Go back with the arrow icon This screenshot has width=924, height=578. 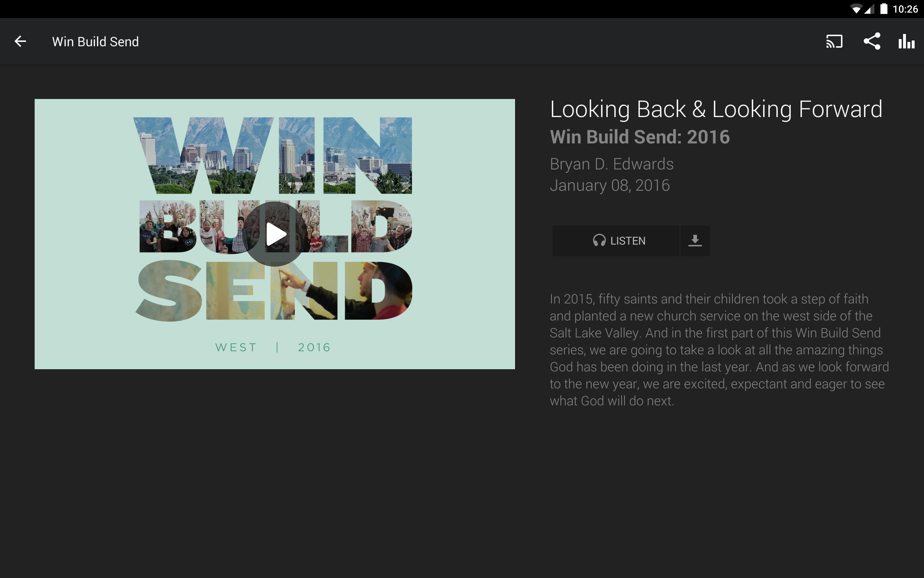[20, 41]
